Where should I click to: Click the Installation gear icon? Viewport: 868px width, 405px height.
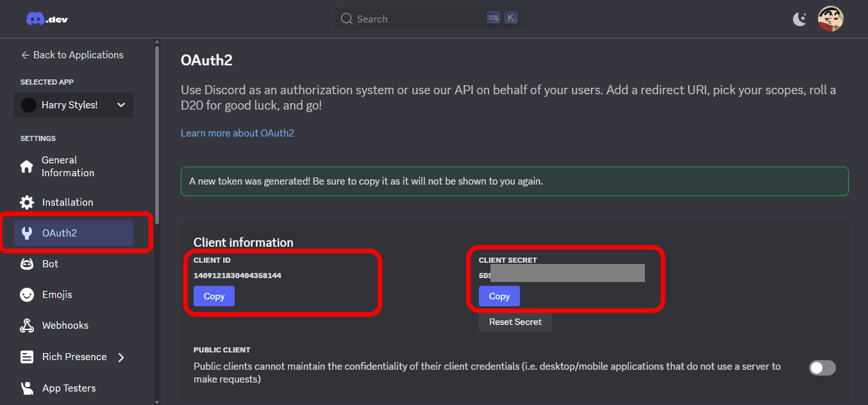pyautogui.click(x=27, y=202)
